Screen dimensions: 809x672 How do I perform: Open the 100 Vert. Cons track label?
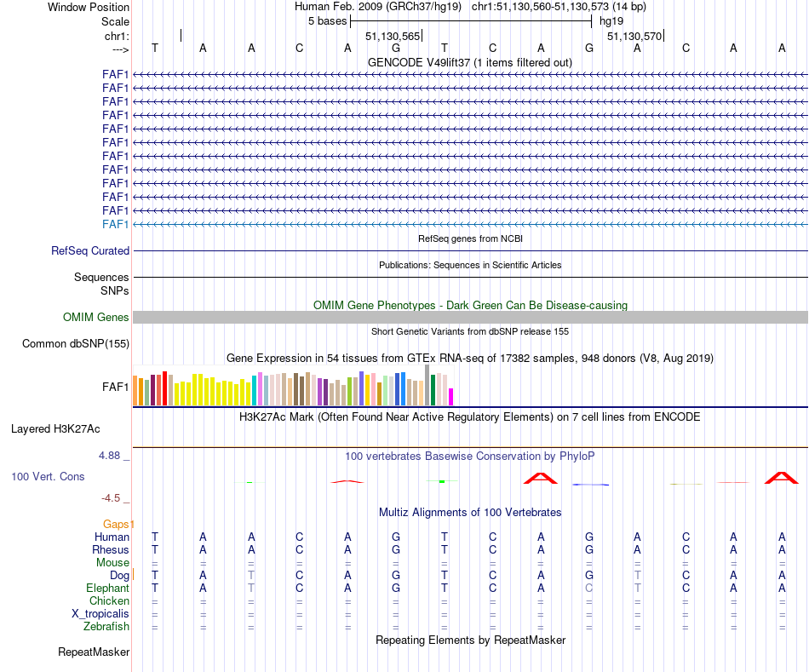point(48,476)
